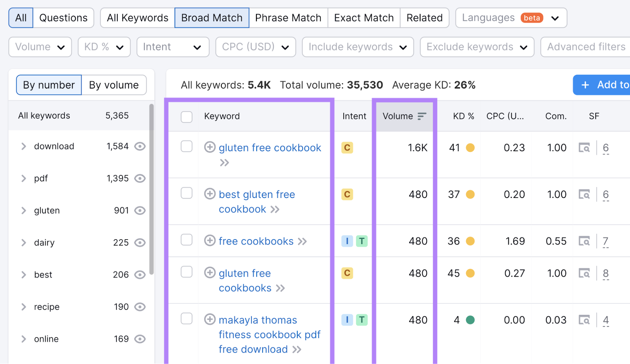The image size is (630, 364).
Task: Click the Commercial intent badge for "gluten free cookbook"
Action: (x=347, y=148)
